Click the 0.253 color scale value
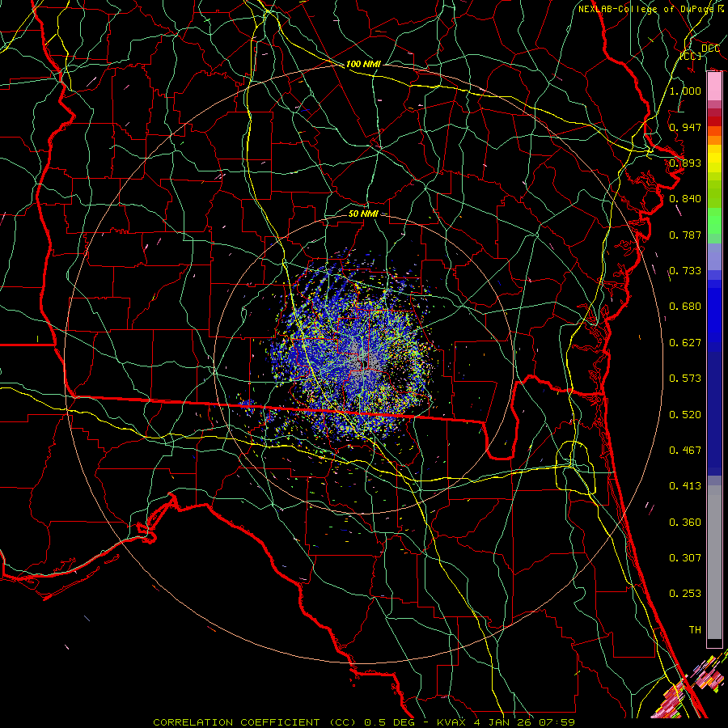 tap(685, 594)
